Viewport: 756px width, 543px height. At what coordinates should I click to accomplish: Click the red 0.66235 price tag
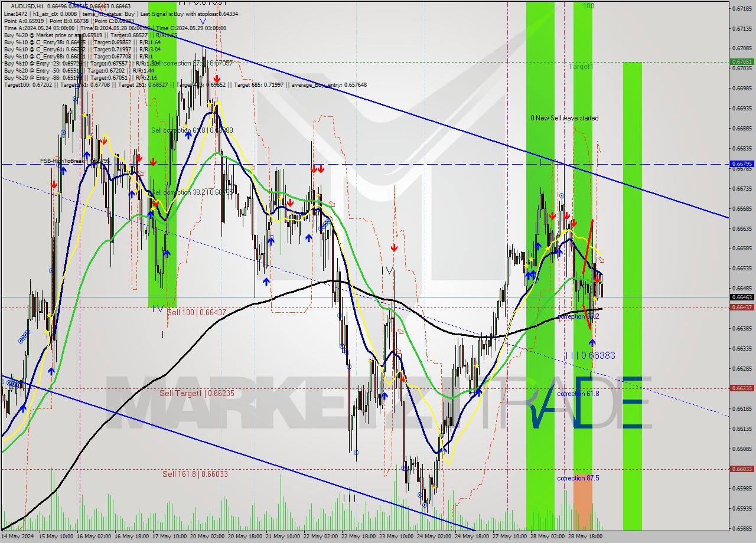point(742,388)
